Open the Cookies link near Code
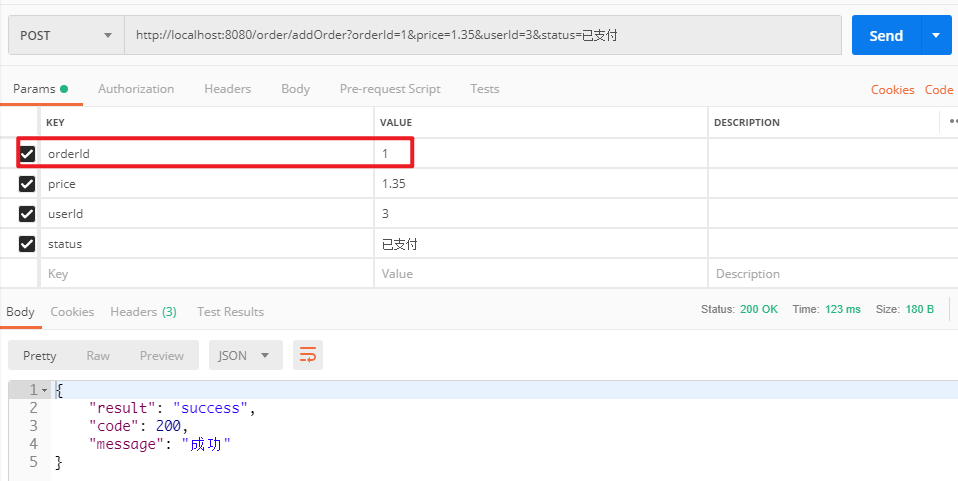 point(893,90)
